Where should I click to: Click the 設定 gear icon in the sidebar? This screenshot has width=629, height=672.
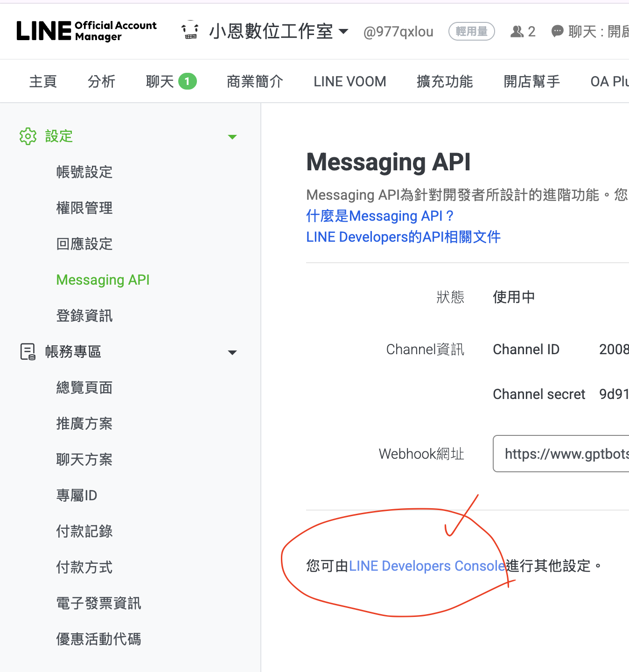pyautogui.click(x=28, y=136)
